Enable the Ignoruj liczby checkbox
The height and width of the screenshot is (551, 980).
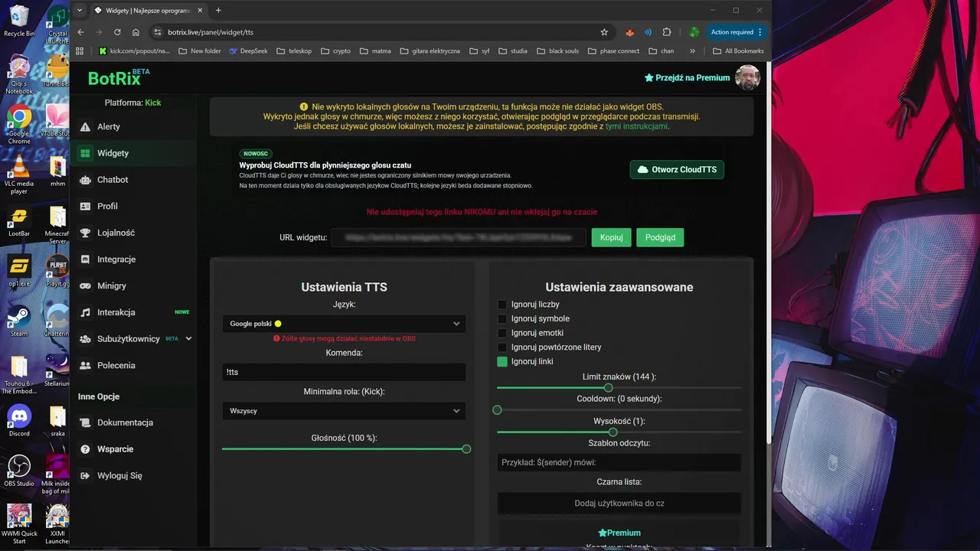click(502, 305)
